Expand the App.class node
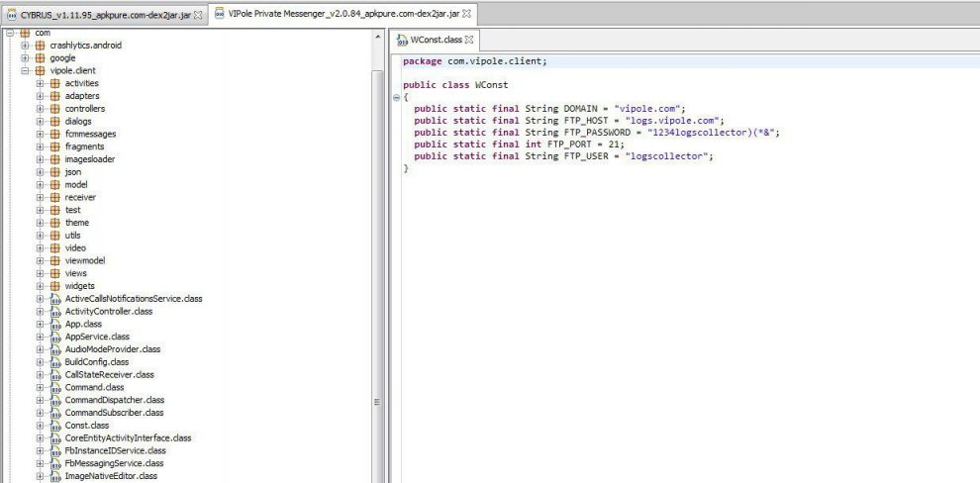 coord(40,324)
